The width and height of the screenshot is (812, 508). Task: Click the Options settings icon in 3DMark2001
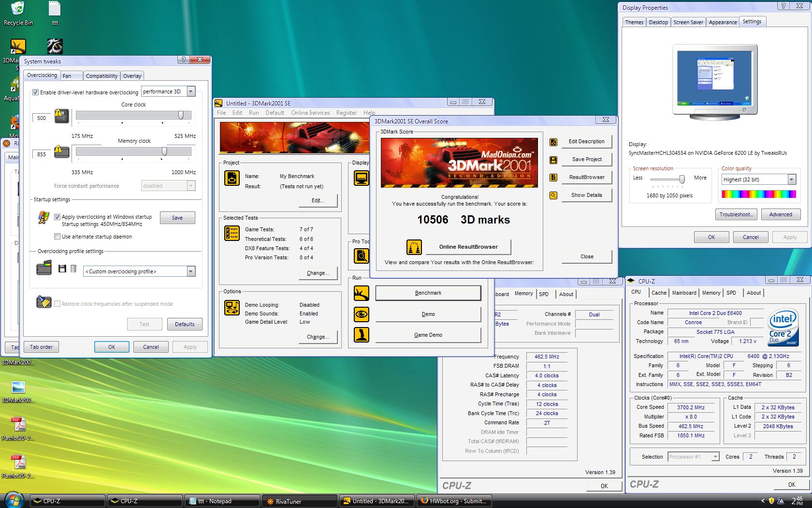click(x=232, y=308)
